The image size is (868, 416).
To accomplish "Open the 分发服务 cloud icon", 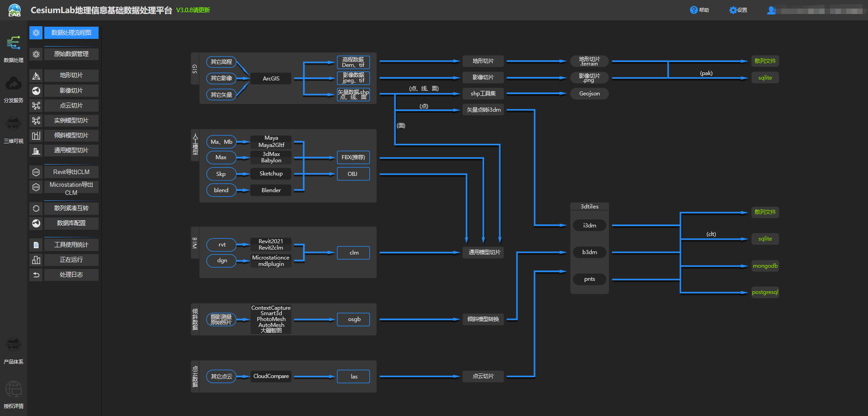I will point(14,83).
